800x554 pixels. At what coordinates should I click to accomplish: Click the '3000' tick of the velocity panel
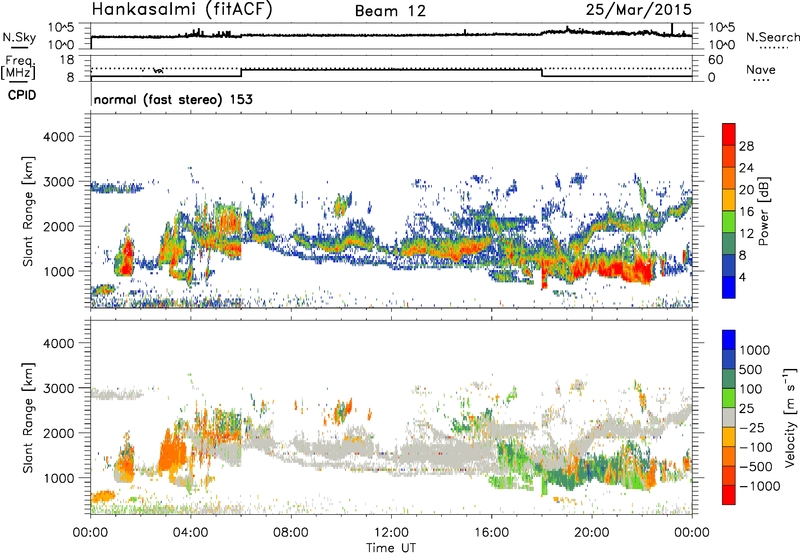coord(59,388)
